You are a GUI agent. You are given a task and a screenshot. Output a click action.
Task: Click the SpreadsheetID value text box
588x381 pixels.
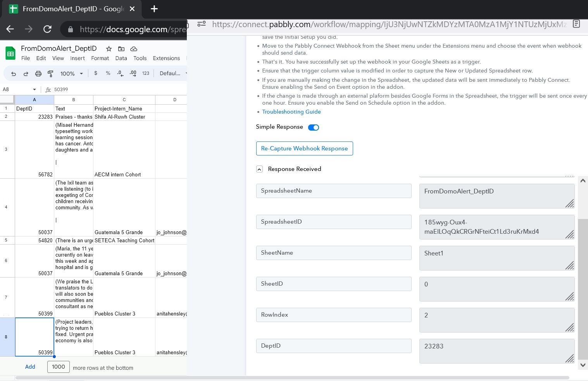point(497,227)
